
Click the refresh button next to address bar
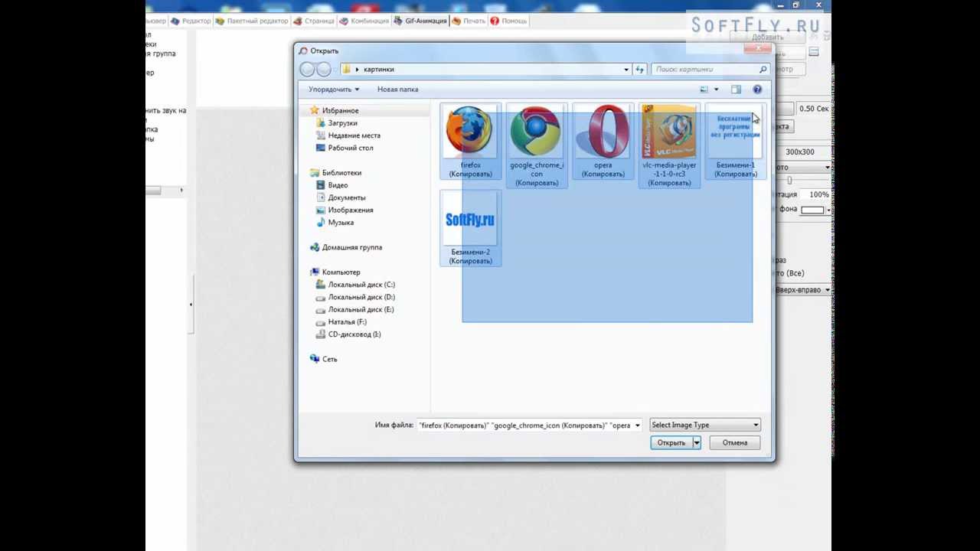[x=639, y=70]
